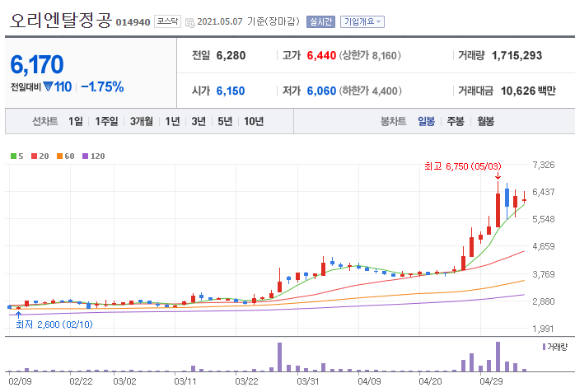Click the purple 거래량 volume legend

[x=555, y=347]
